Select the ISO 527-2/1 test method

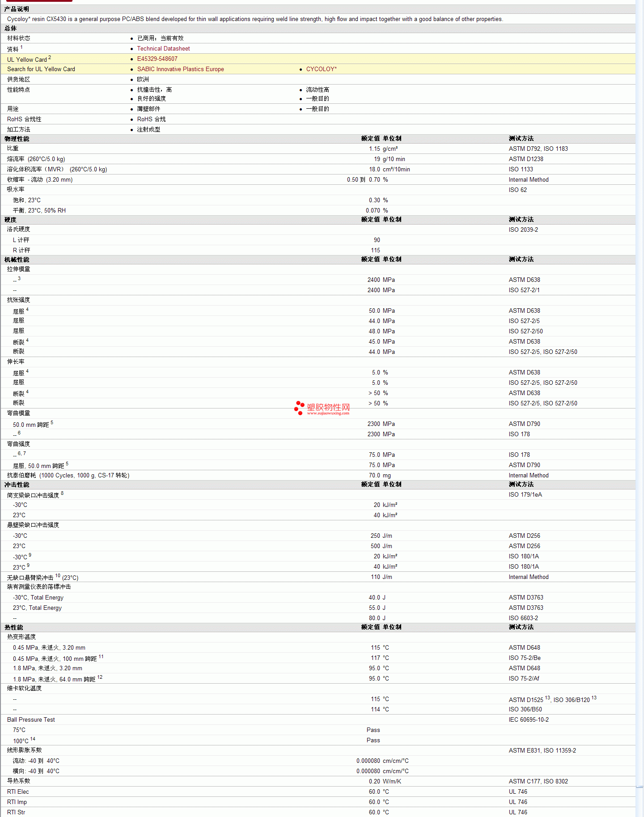[524, 290]
